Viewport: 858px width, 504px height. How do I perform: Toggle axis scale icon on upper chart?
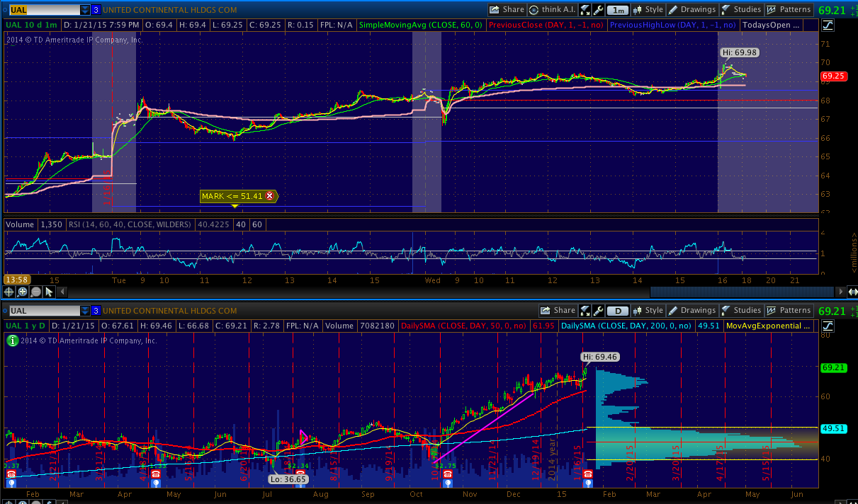click(x=828, y=25)
